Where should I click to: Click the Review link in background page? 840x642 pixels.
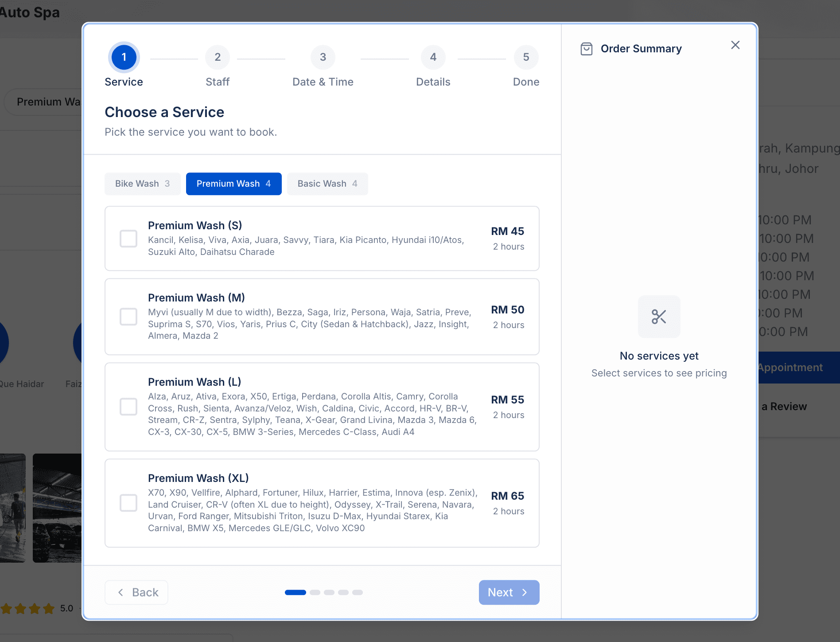(x=784, y=407)
